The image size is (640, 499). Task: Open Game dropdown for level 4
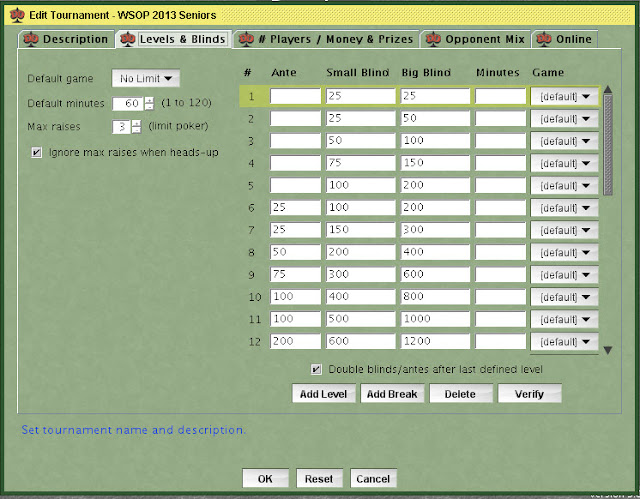point(564,164)
